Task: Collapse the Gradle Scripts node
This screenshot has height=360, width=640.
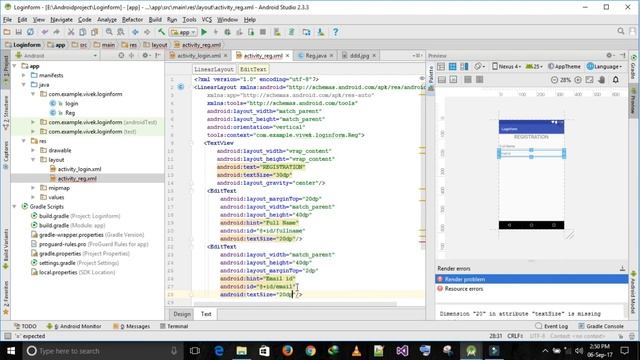Action: pos(14,207)
